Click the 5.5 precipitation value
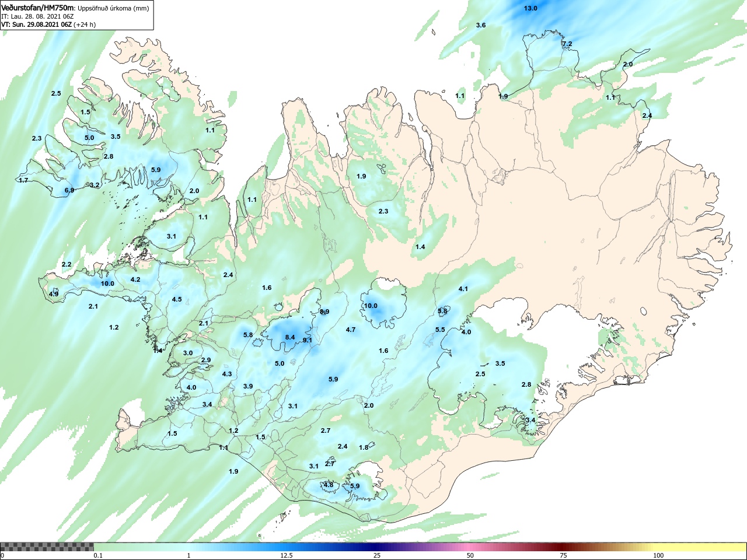 click(440, 330)
